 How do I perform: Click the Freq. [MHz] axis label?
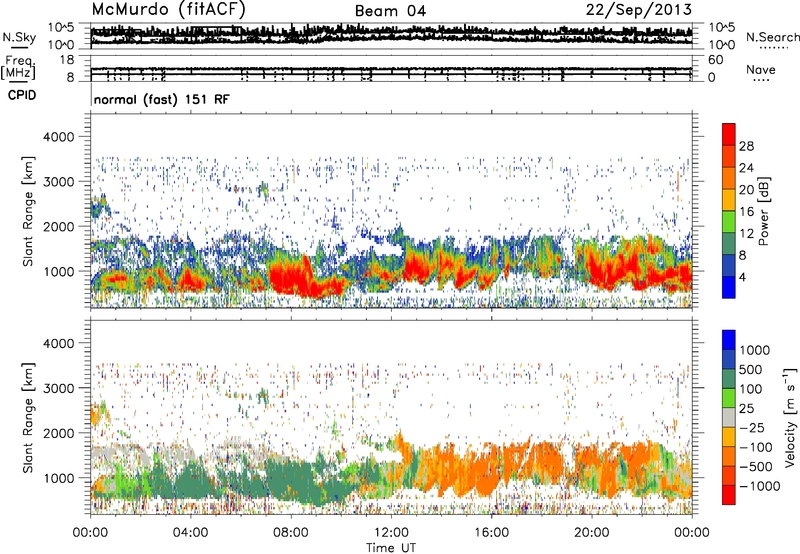(19, 68)
